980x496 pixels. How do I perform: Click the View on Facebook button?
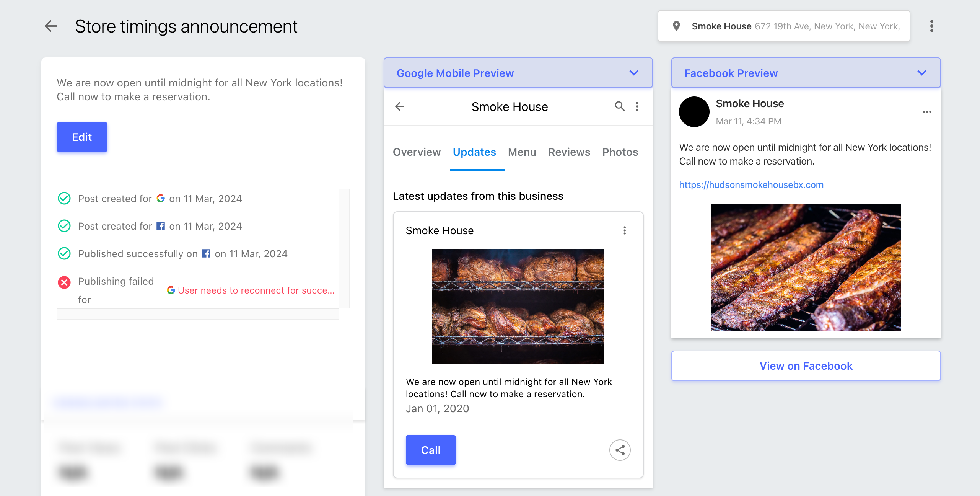pos(806,366)
